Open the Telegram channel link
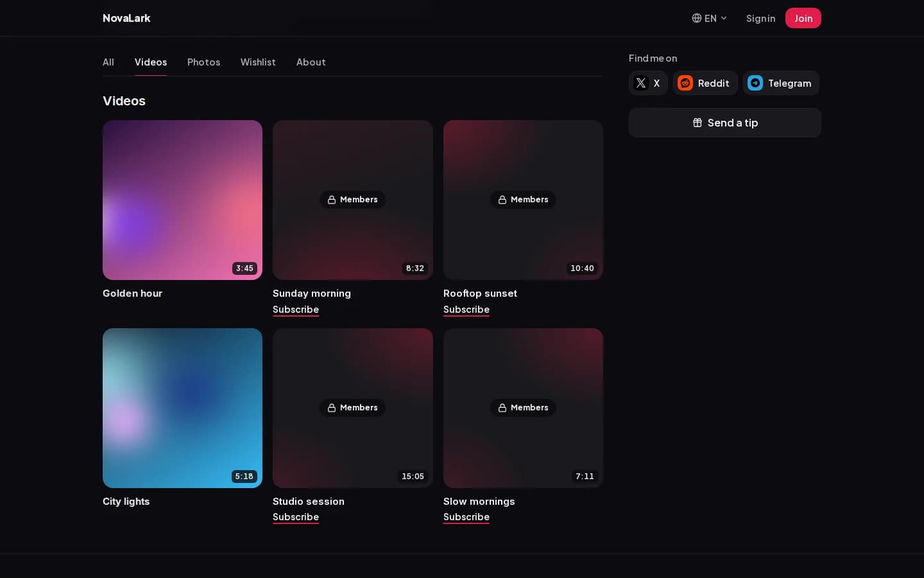 click(781, 83)
